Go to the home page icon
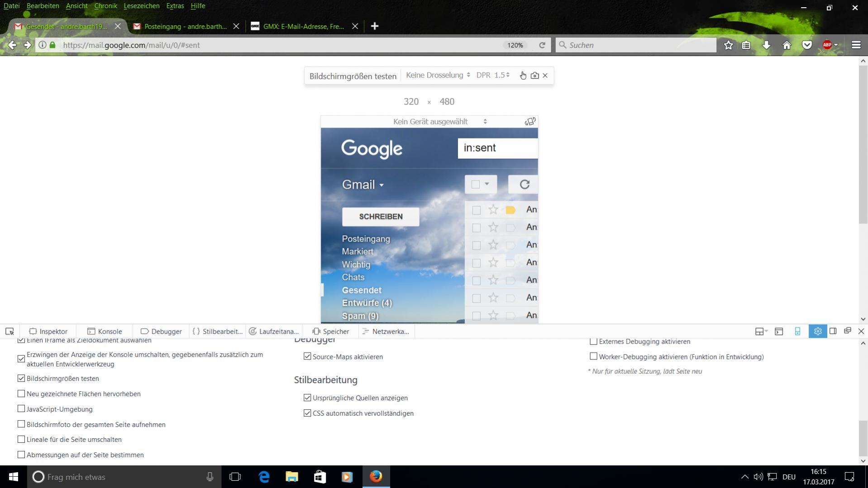868x488 pixels. click(x=787, y=45)
